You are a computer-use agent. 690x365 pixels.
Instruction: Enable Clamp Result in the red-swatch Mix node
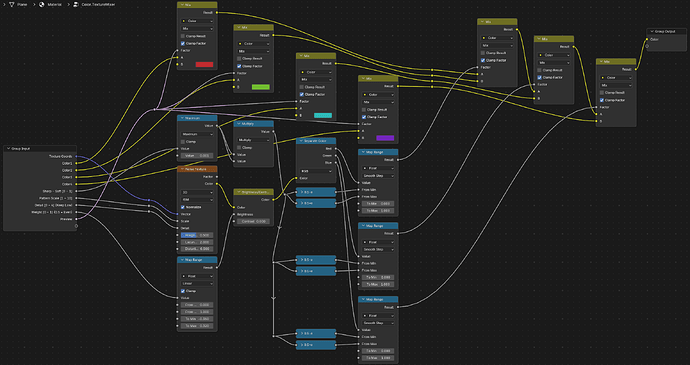(x=183, y=36)
